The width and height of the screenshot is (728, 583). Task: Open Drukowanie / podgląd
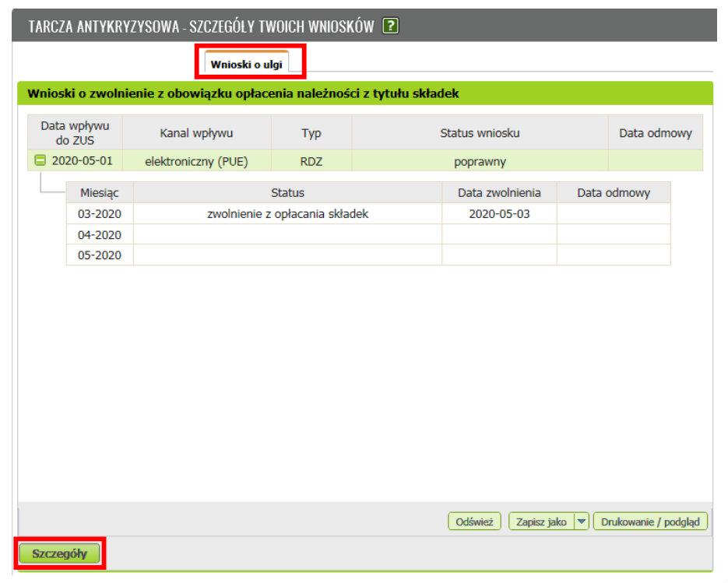650,522
